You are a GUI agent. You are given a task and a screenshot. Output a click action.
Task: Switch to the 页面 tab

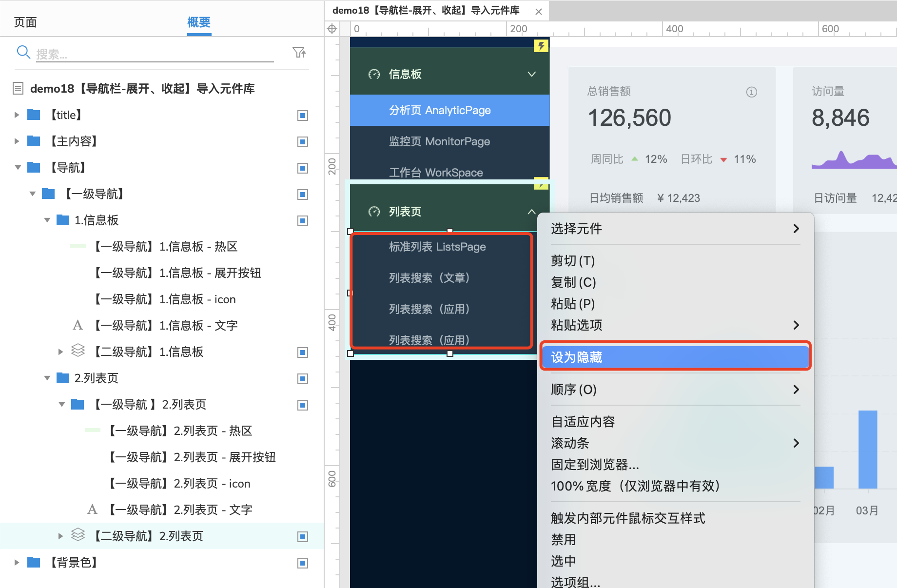point(25,22)
